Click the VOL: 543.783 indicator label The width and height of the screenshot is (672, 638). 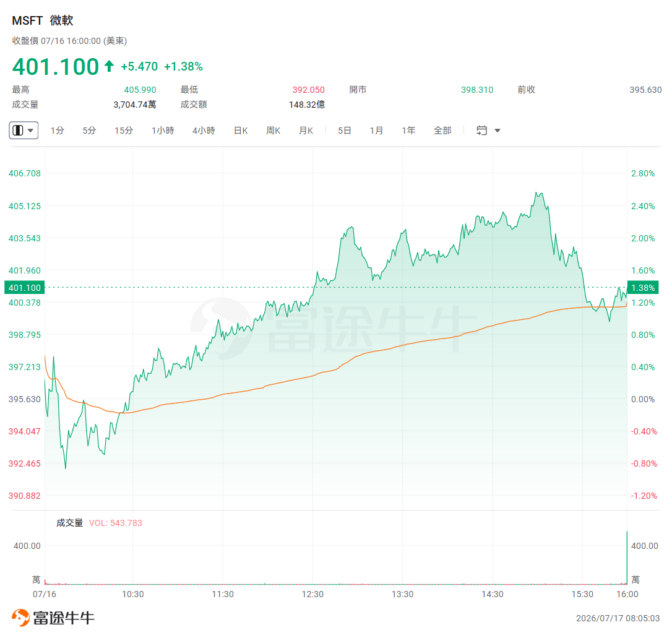tap(115, 523)
